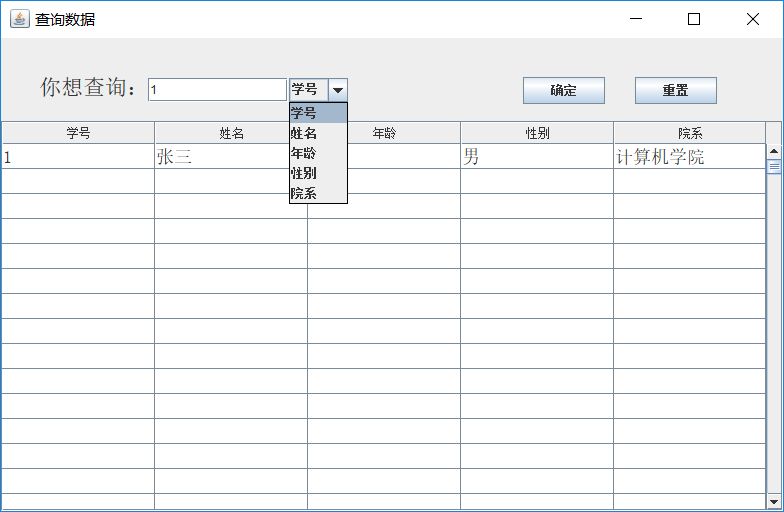784x512 pixels.
Task: Focus the query text field containing 1
Action: coord(218,90)
